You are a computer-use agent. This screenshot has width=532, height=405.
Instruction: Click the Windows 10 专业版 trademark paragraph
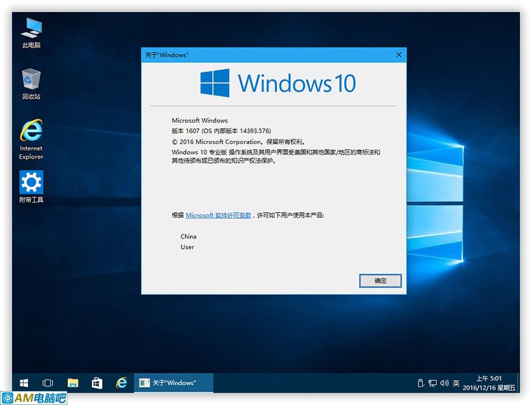[276, 156]
